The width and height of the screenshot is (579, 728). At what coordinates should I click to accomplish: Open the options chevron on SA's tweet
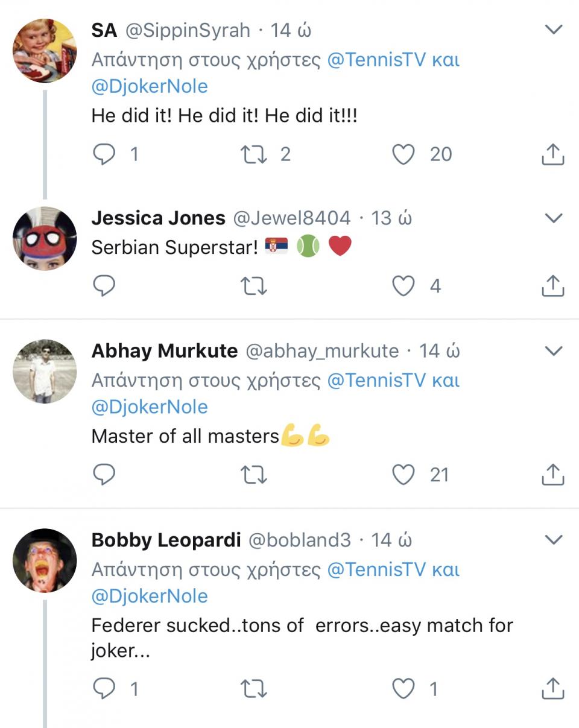[x=553, y=30]
